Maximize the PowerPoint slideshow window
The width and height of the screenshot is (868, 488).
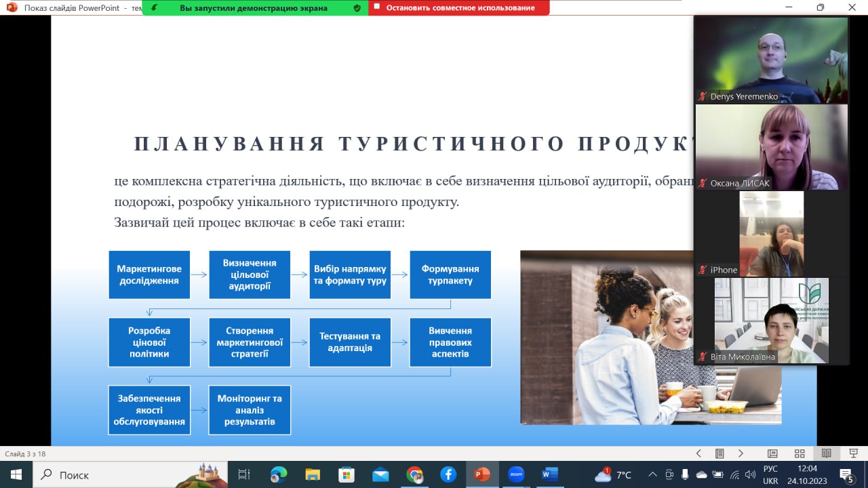tap(821, 7)
